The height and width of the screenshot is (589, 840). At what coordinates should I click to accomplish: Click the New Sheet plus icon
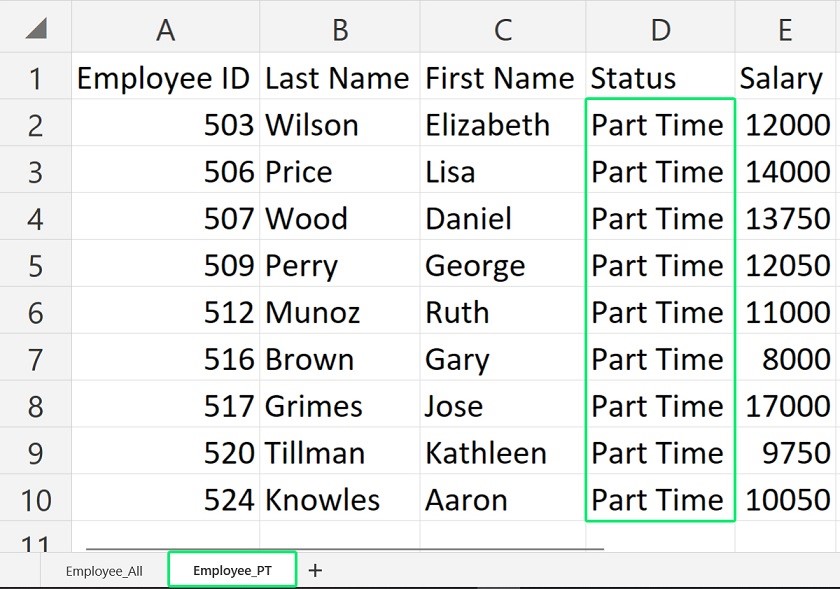click(316, 569)
